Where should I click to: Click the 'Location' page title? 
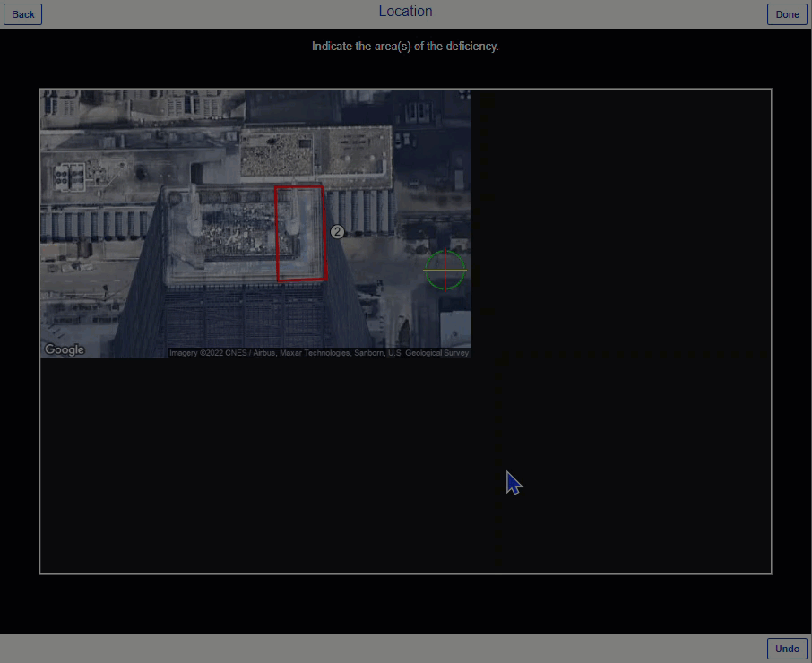(405, 12)
